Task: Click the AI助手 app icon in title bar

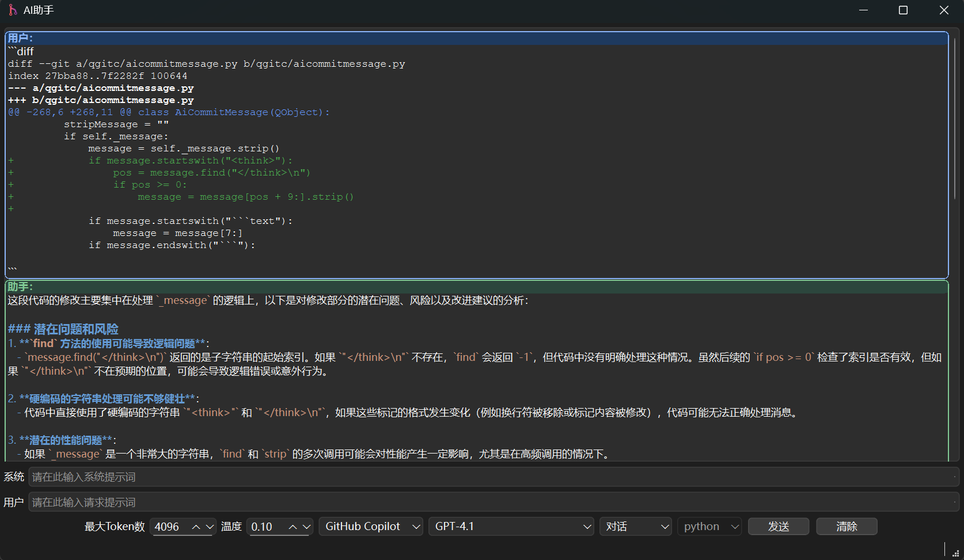Action: [12, 10]
